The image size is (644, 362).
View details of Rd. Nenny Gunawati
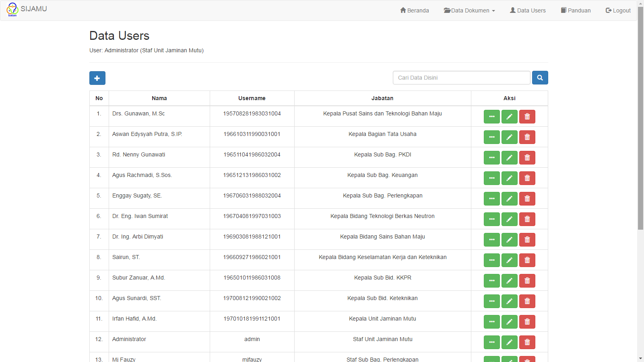pyautogui.click(x=491, y=158)
